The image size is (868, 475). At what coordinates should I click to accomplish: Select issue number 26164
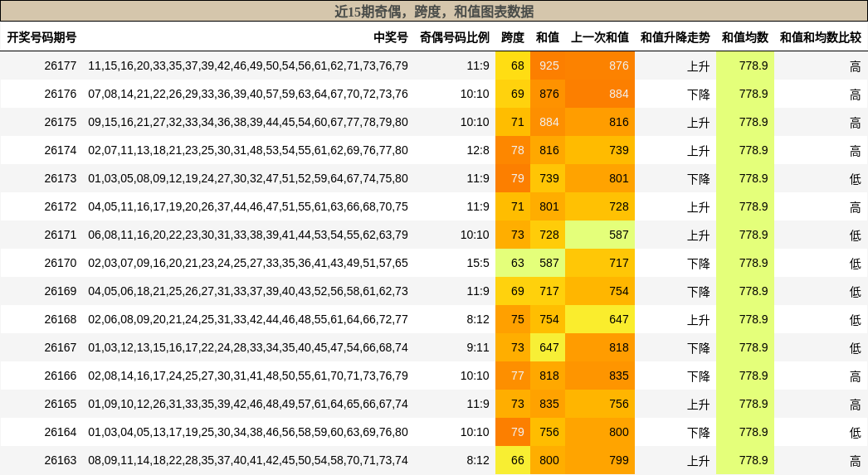61,433
